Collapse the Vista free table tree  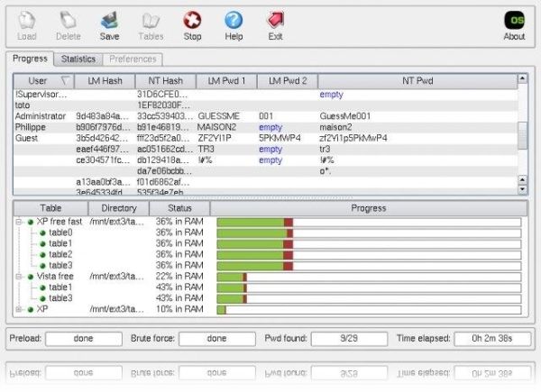[x=20, y=276]
